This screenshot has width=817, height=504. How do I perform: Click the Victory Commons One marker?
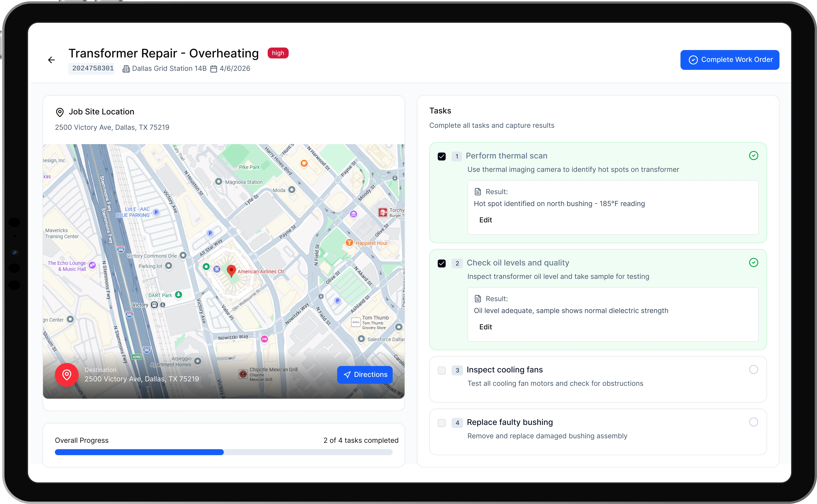click(183, 255)
